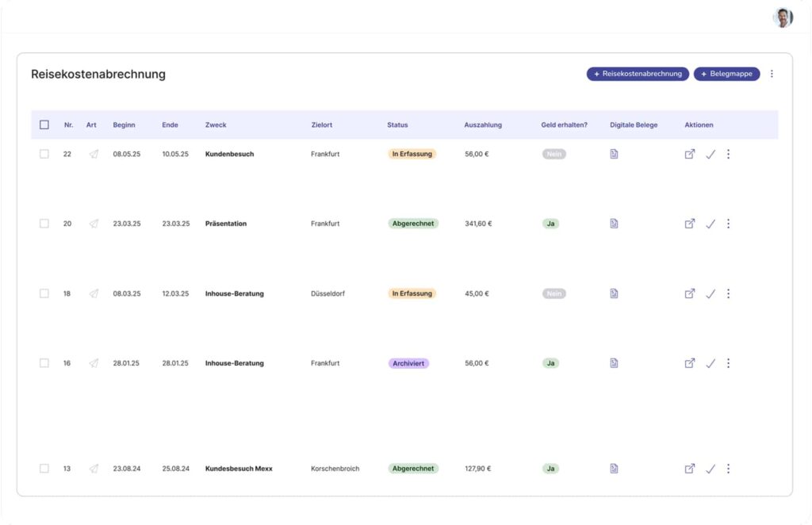This screenshot has width=812, height=525.
Task: Click the Archiviert status badge
Action: pyautogui.click(x=408, y=363)
